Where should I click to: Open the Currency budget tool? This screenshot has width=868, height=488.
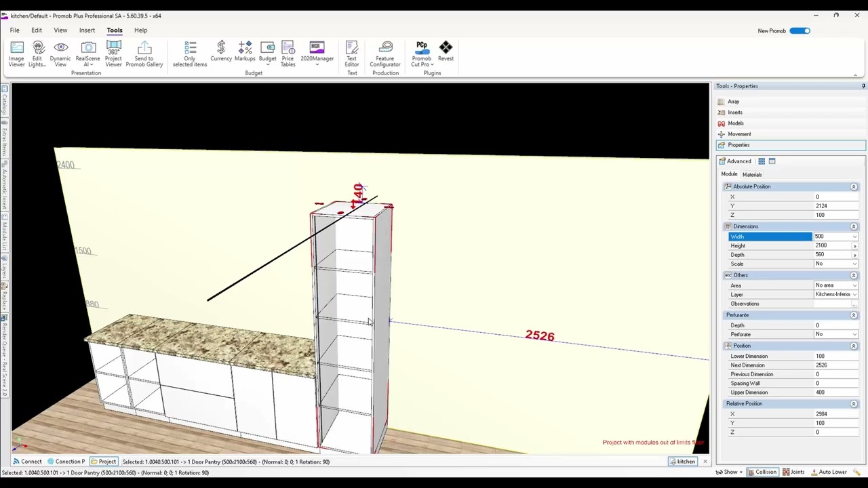coord(221,52)
